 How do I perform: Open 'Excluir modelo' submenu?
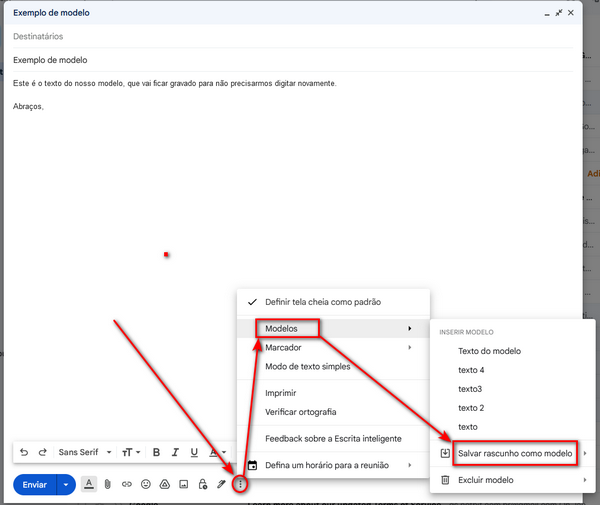tap(513, 480)
